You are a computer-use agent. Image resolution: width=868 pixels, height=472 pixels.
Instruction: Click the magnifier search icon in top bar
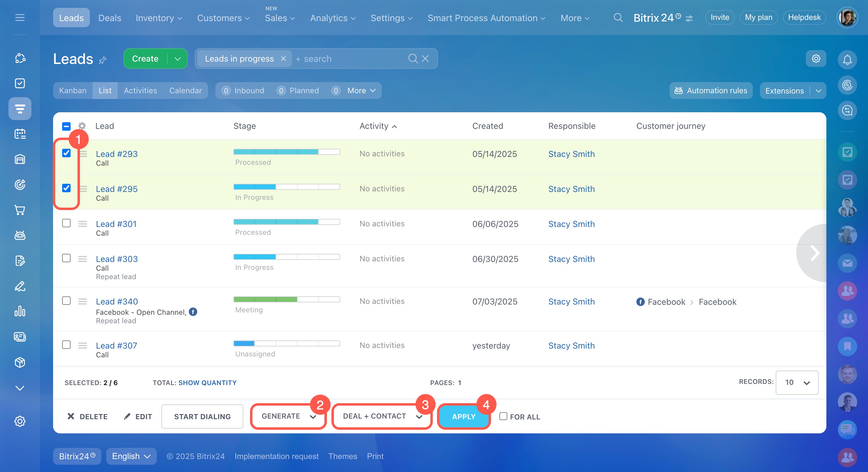click(x=618, y=18)
